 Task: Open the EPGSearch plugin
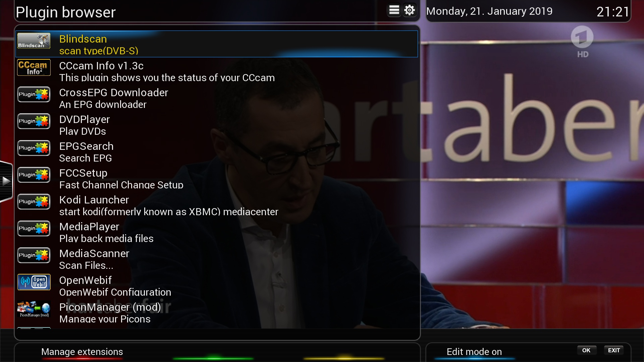(x=217, y=151)
